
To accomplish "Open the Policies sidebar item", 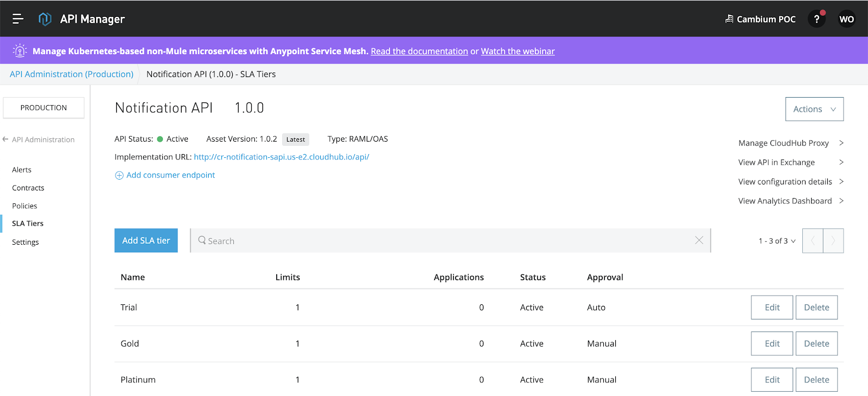I will pyautogui.click(x=24, y=206).
